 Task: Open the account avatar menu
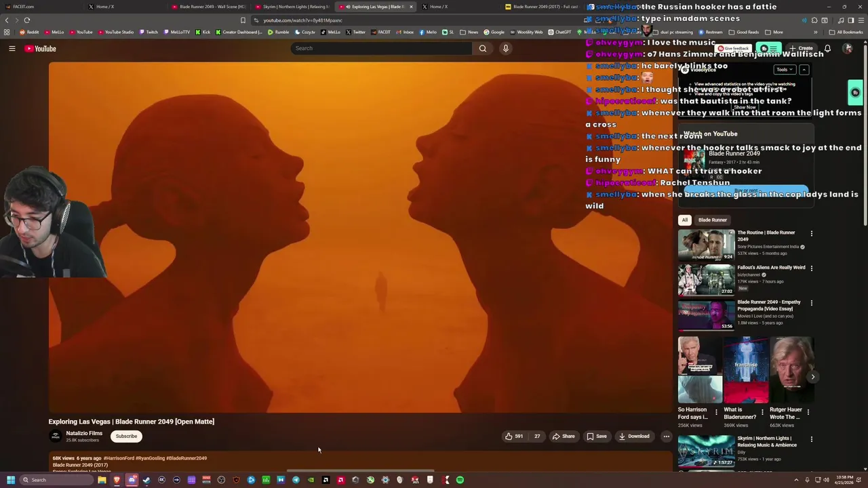(x=848, y=48)
